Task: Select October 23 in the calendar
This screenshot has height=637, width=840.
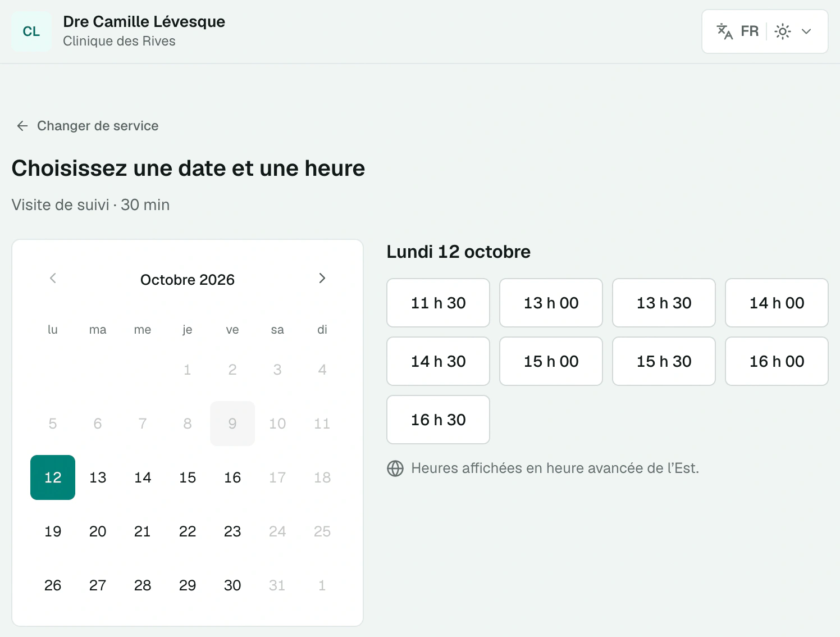Action: point(232,531)
